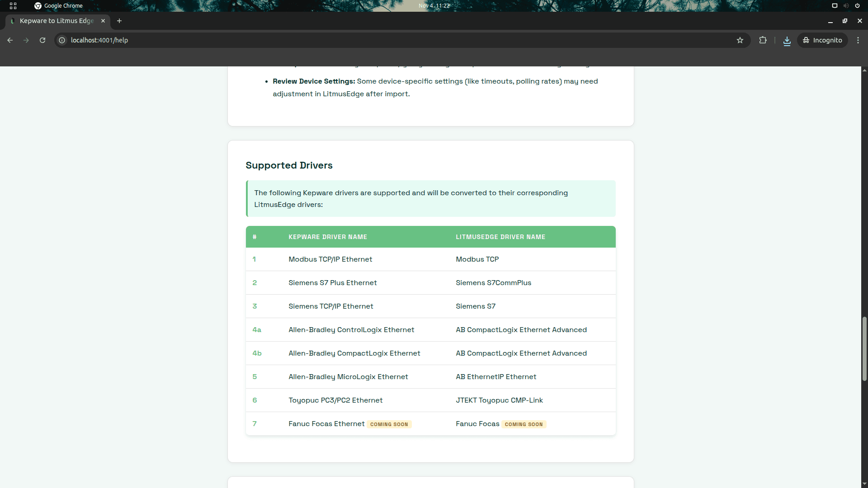Click the volume icon in the system tray
Screen dimensions: 868x488
(845, 6)
